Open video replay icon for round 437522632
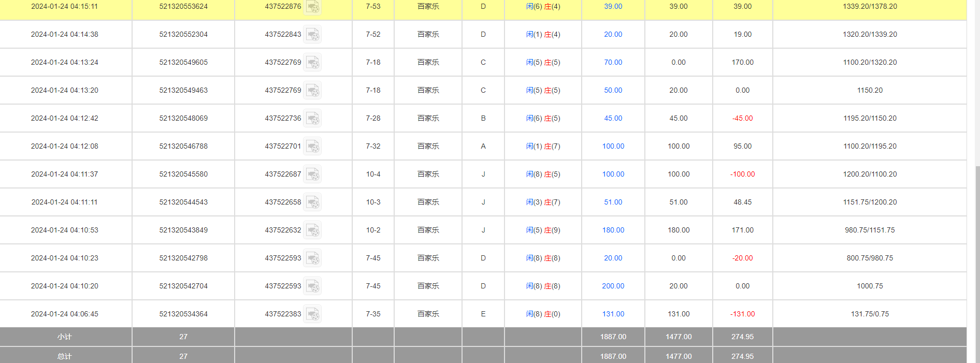Image resolution: width=980 pixels, height=363 pixels. pyautogui.click(x=312, y=230)
